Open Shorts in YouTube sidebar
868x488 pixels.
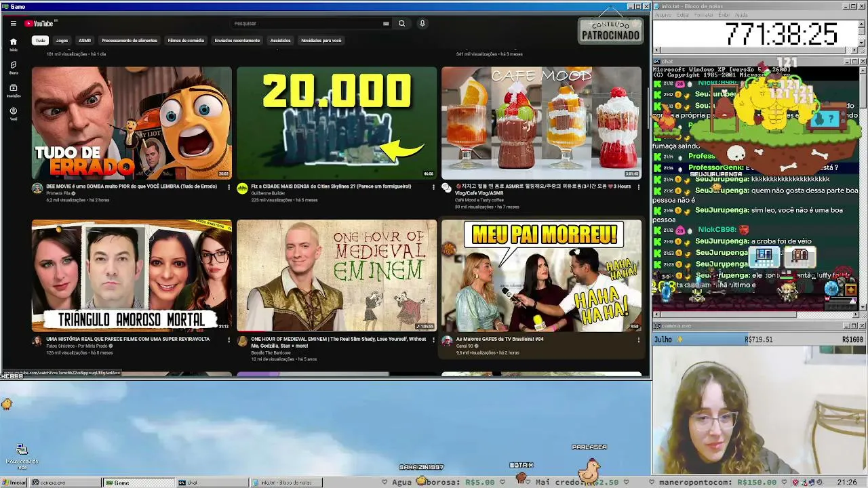tap(13, 67)
